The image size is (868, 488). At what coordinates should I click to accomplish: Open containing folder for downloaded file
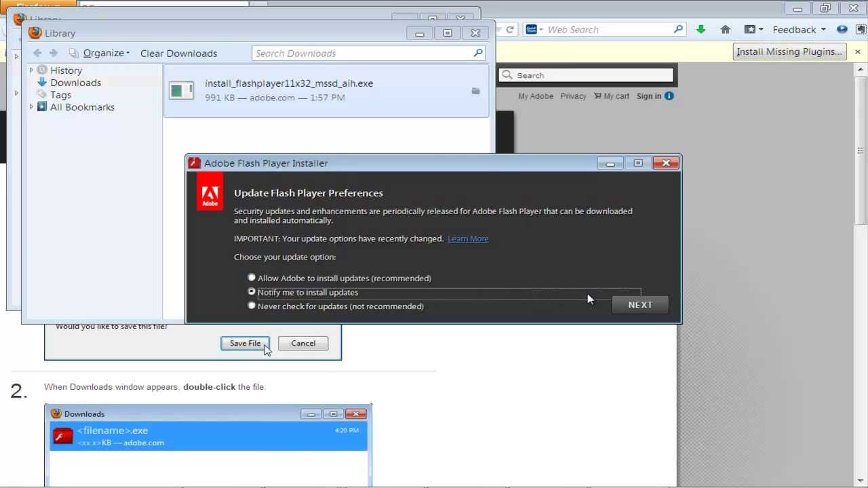pyautogui.click(x=475, y=91)
